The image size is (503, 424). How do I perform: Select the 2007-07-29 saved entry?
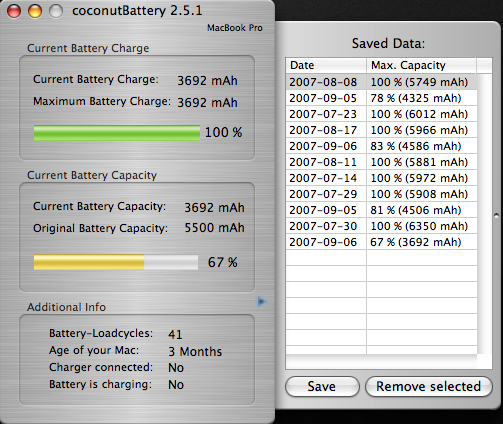pyautogui.click(x=381, y=194)
